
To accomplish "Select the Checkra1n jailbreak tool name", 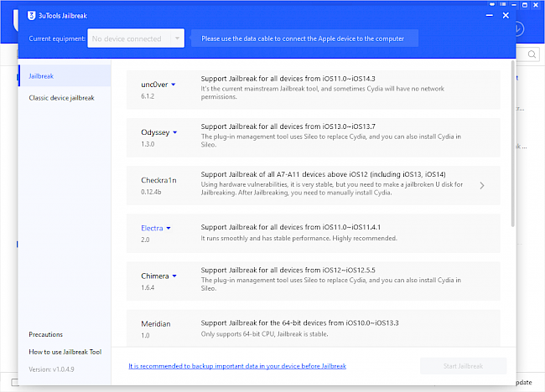I will tap(158, 180).
